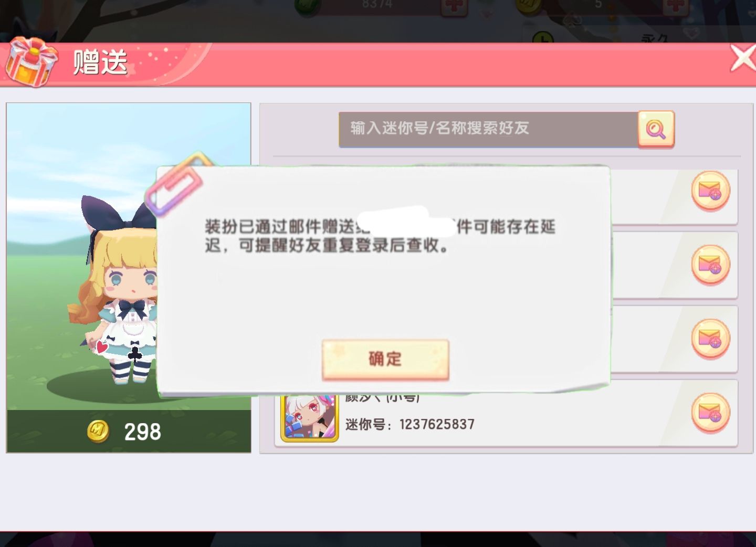Screen dimensions: 756x547
Task: Confirm the dialog with the 确定 button
Action: pyautogui.click(x=385, y=360)
